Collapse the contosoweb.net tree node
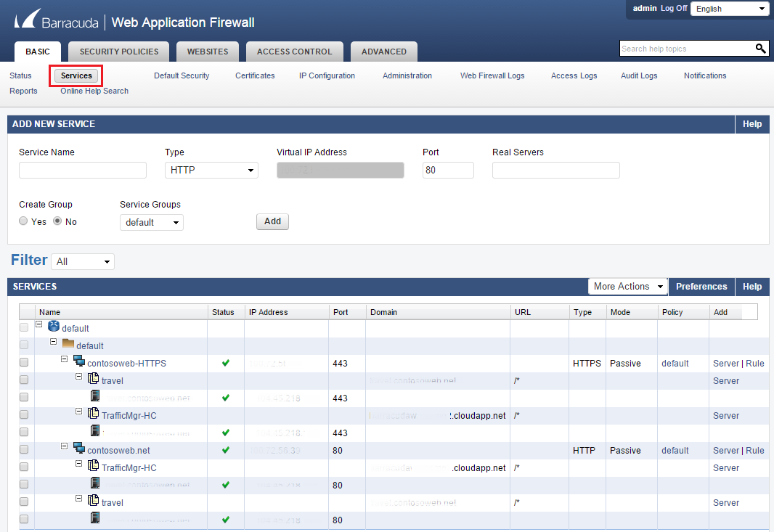 [64, 446]
